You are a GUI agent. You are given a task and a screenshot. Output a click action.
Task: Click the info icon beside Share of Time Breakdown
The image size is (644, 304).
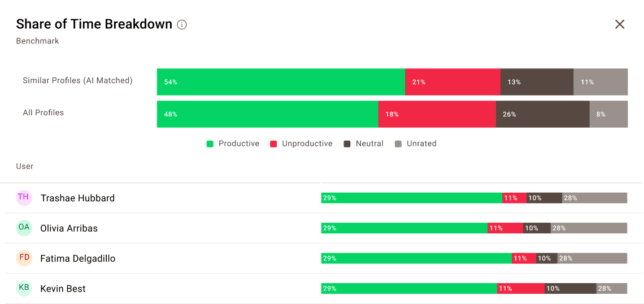click(x=182, y=24)
